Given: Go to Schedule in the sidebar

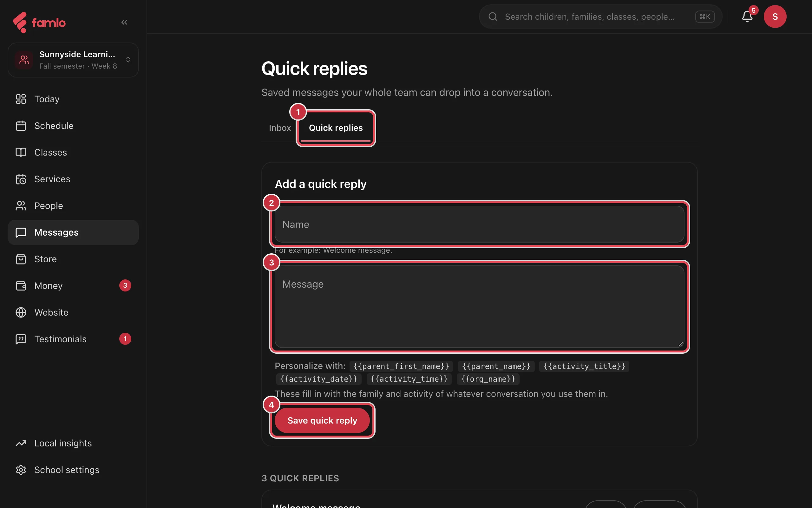Looking at the screenshot, I should point(73,126).
